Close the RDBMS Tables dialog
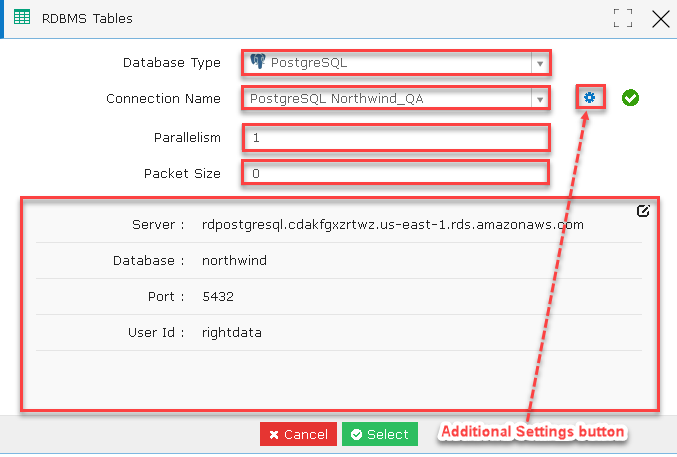 661,19
